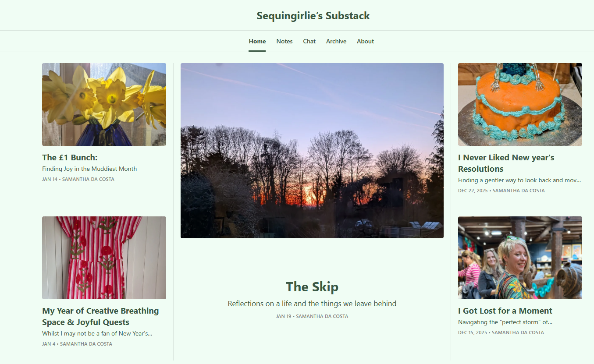Open The £1 Bunch article title
This screenshot has width=594, height=364.
pyautogui.click(x=70, y=157)
